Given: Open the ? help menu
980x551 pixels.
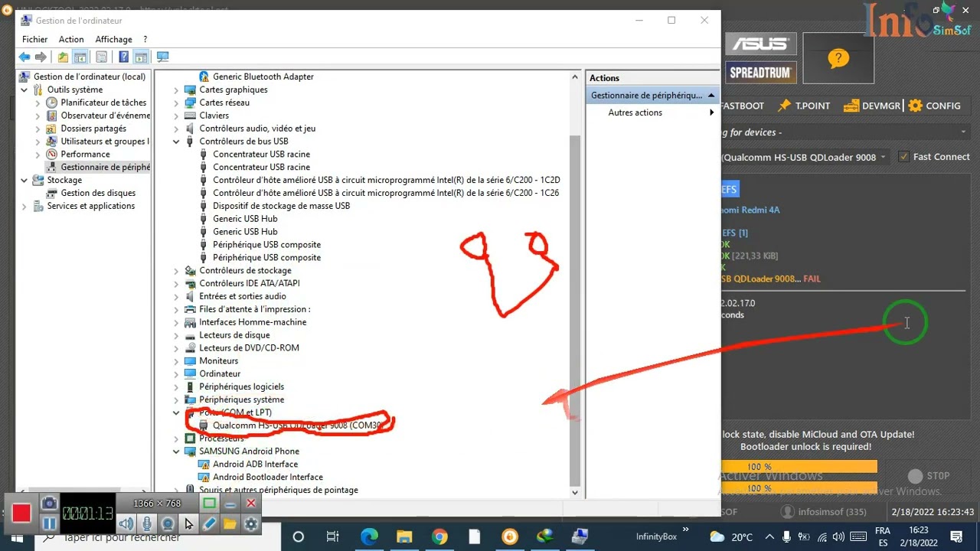Looking at the screenshot, I should [x=145, y=39].
